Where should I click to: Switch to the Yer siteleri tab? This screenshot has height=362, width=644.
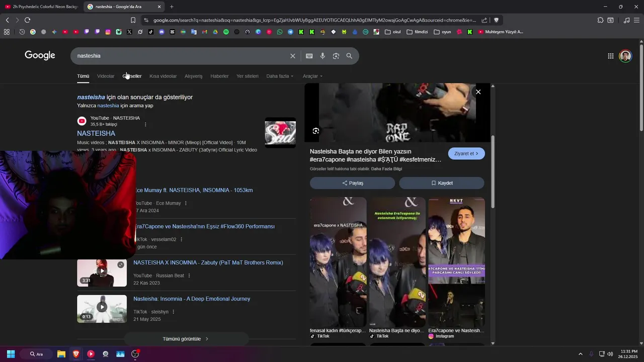click(248, 76)
